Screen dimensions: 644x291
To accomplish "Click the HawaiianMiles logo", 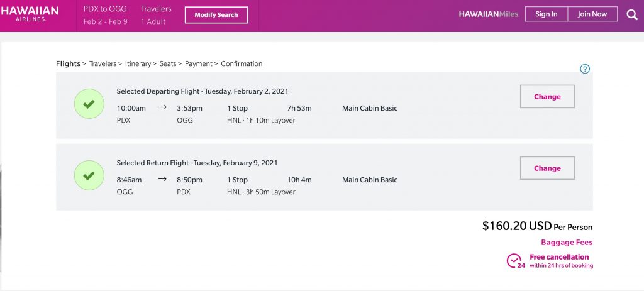I will pos(488,14).
